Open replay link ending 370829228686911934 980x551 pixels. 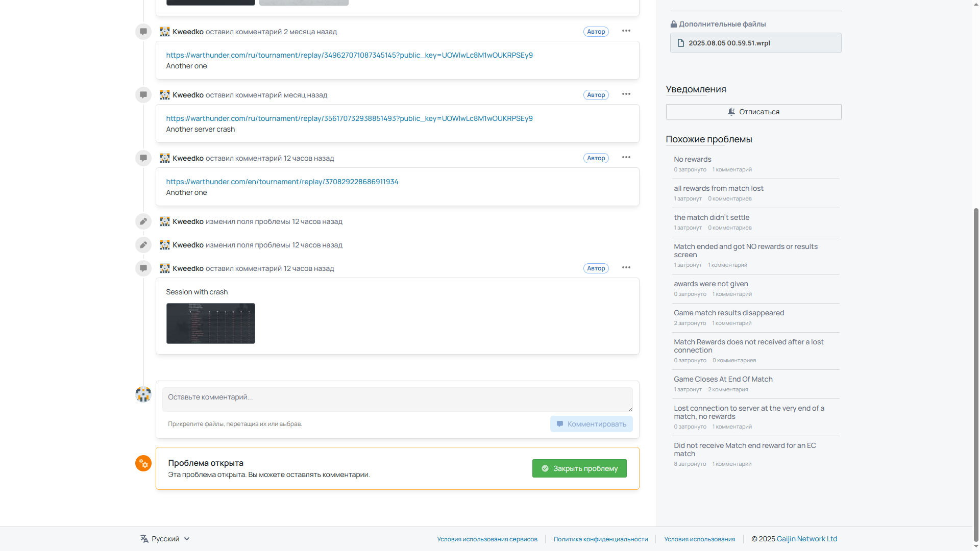[x=282, y=182]
